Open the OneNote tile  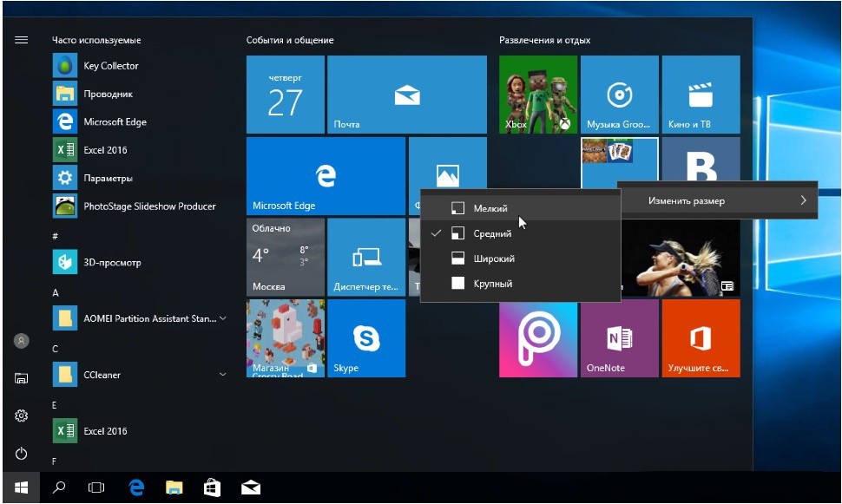[x=619, y=338]
